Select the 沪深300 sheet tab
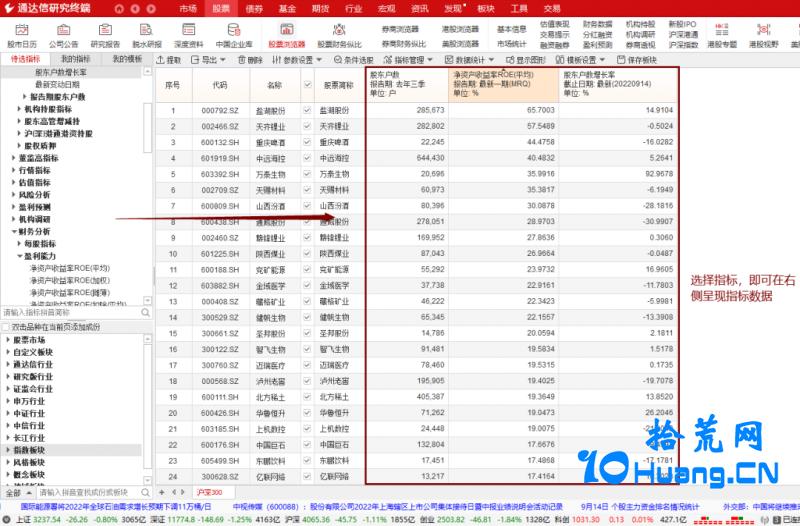Viewport: 800px width, 526px height. (209, 492)
